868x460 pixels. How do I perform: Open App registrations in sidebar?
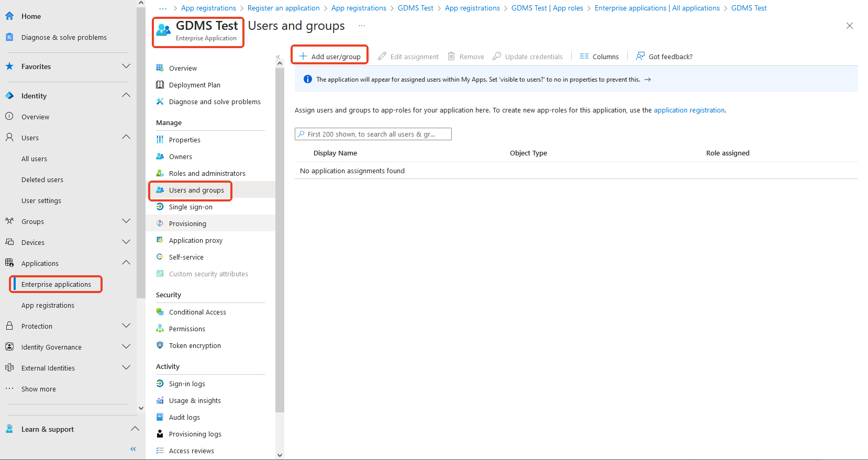tap(48, 305)
